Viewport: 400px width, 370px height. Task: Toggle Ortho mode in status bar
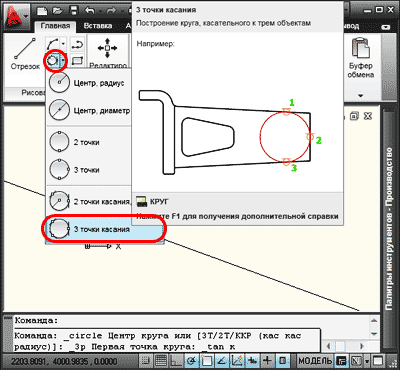[176, 361]
